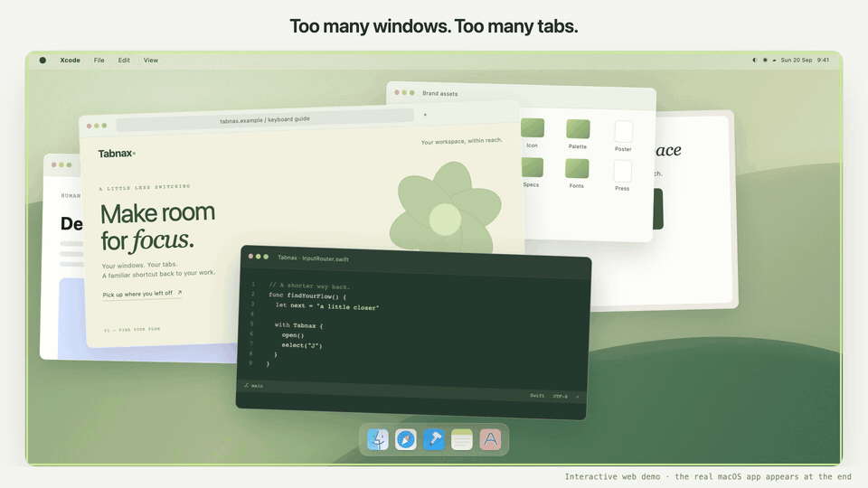Click the round dot status icon in menu bar
This screenshot has width=868, height=488.
point(765,61)
